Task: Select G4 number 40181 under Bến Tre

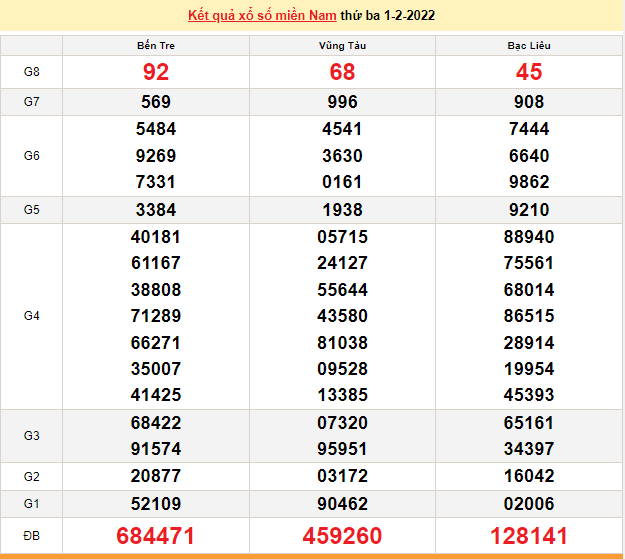Action: click(156, 237)
